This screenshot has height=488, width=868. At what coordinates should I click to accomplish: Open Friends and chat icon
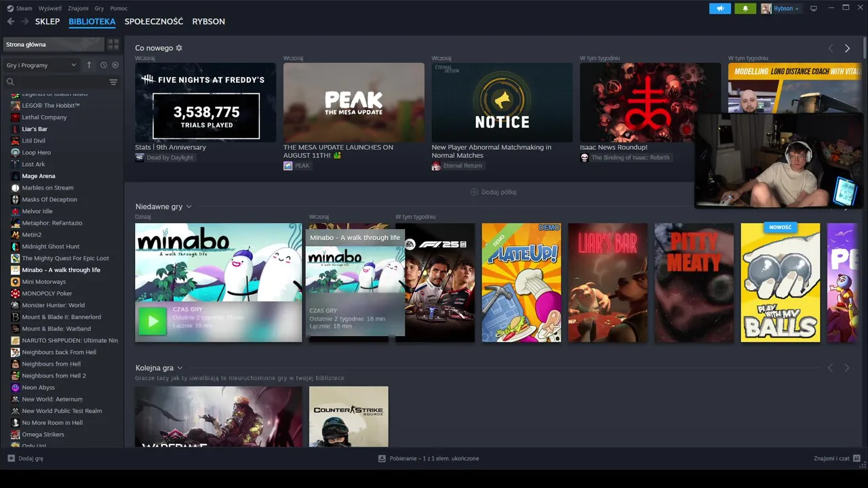coord(857,458)
